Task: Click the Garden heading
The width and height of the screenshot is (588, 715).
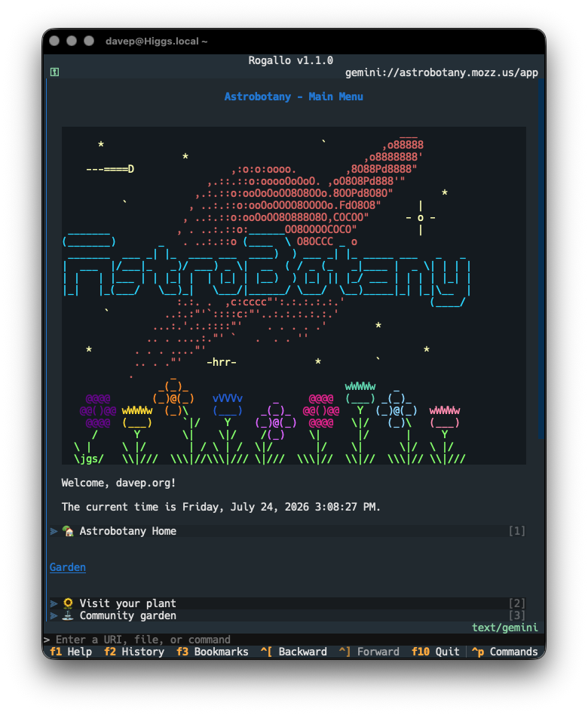Action: 67,567
